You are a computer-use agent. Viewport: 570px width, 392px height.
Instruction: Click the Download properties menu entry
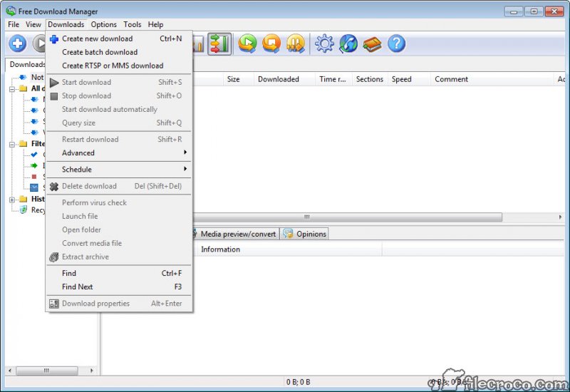pyautogui.click(x=119, y=304)
